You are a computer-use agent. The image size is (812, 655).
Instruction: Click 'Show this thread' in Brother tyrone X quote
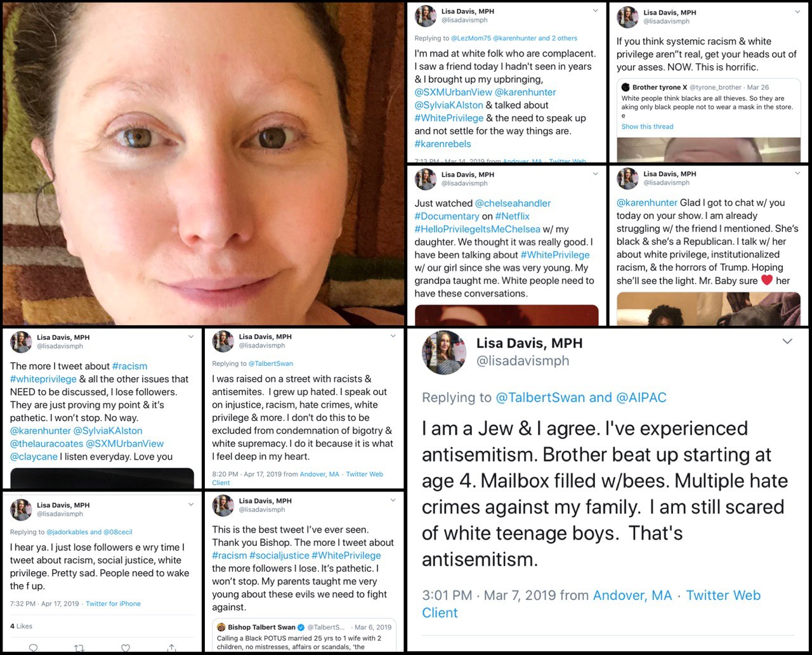pyautogui.click(x=647, y=127)
